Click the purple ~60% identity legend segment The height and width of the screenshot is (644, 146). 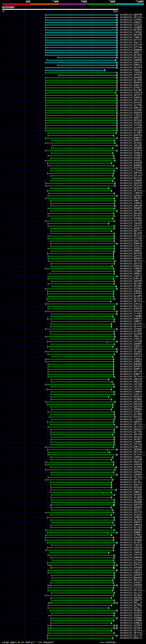point(73,4)
